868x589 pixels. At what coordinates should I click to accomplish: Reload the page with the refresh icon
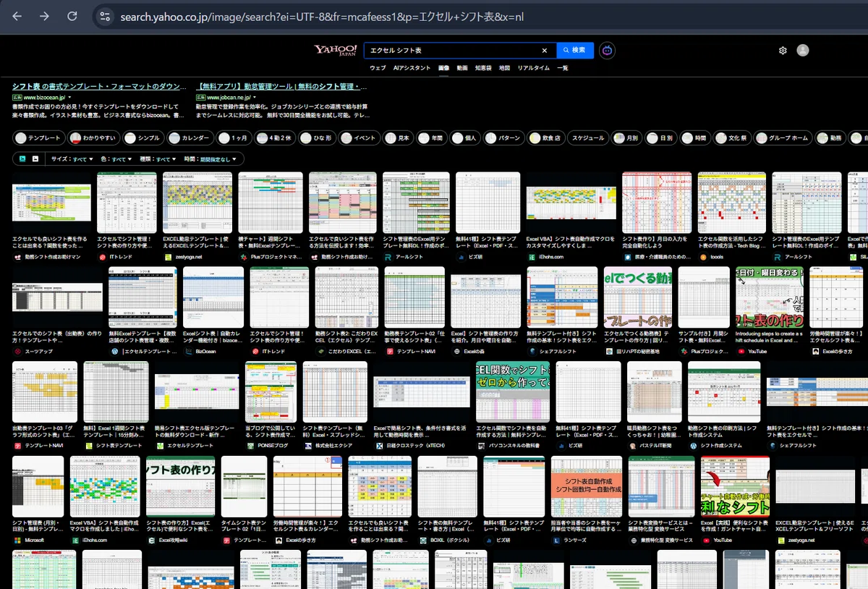[x=72, y=16]
